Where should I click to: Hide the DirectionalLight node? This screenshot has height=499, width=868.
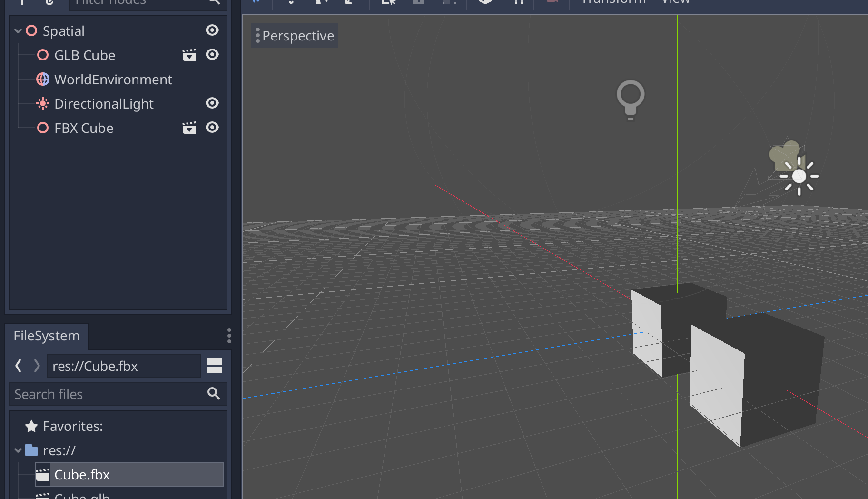click(212, 103)
